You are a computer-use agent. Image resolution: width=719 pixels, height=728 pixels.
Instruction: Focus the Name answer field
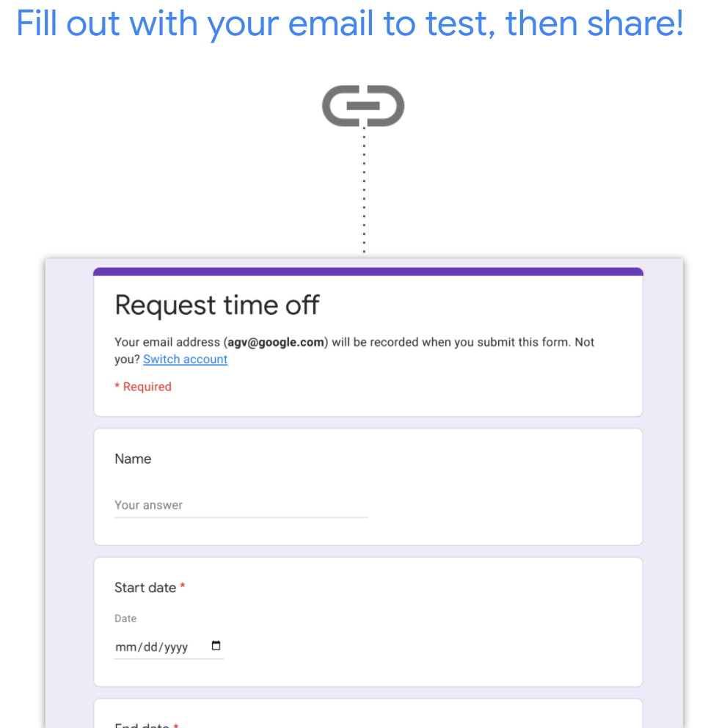(241, 505)
